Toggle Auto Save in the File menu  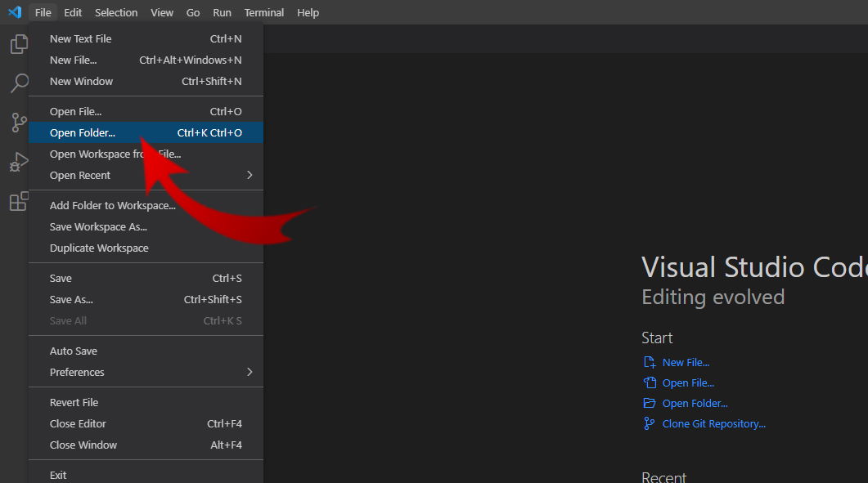[71, 351]
